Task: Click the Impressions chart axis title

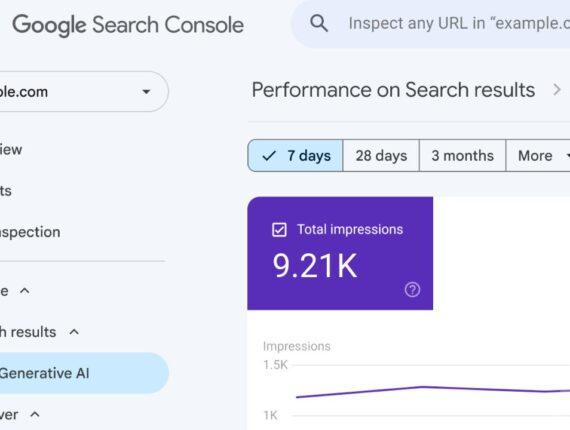Action: pos(297,346)
